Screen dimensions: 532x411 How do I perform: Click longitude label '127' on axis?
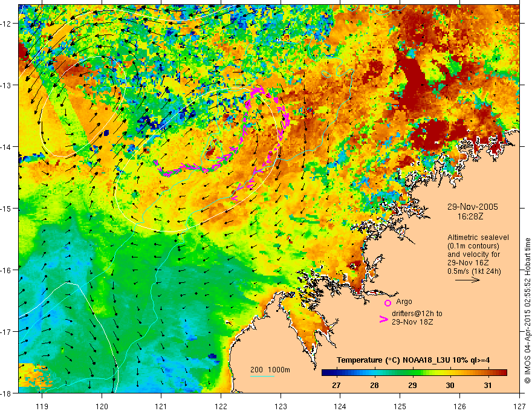click(519, 406)
